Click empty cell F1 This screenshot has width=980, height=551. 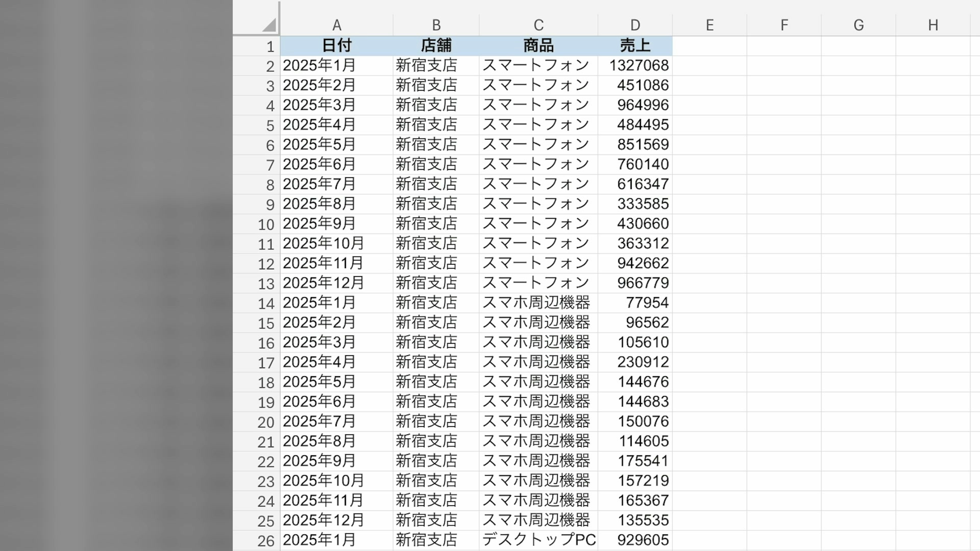(x=784, y=46)
